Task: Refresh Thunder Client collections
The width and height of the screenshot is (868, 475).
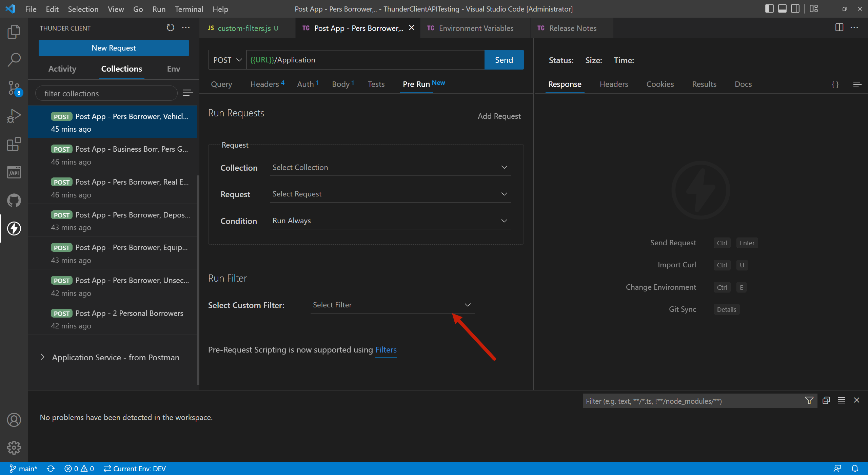Action: [170, 27]
